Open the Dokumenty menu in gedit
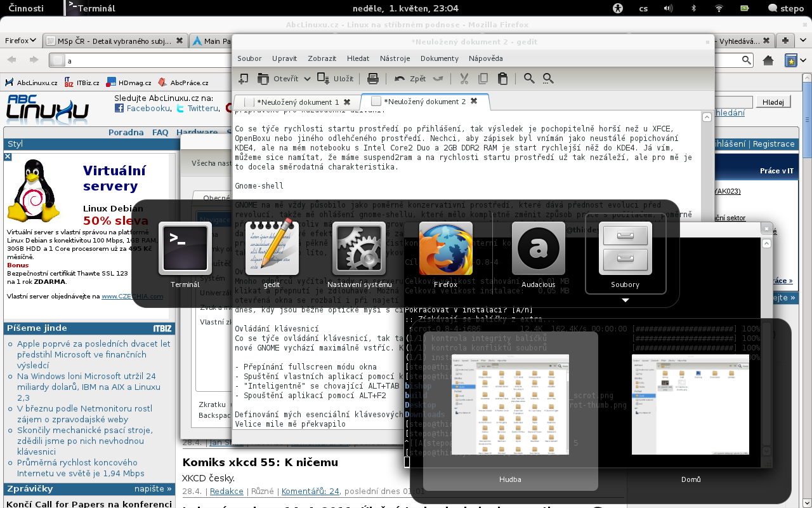The width and height of the screenshot is (812, 508). point(439,58)
